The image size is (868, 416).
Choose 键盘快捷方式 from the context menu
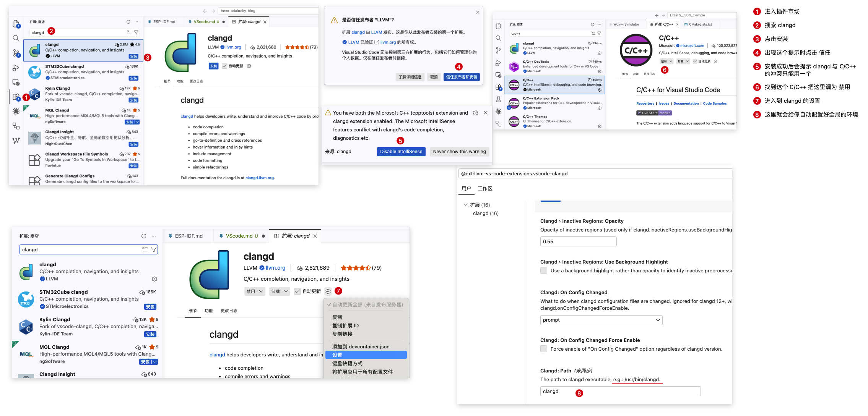coord(347,363)
